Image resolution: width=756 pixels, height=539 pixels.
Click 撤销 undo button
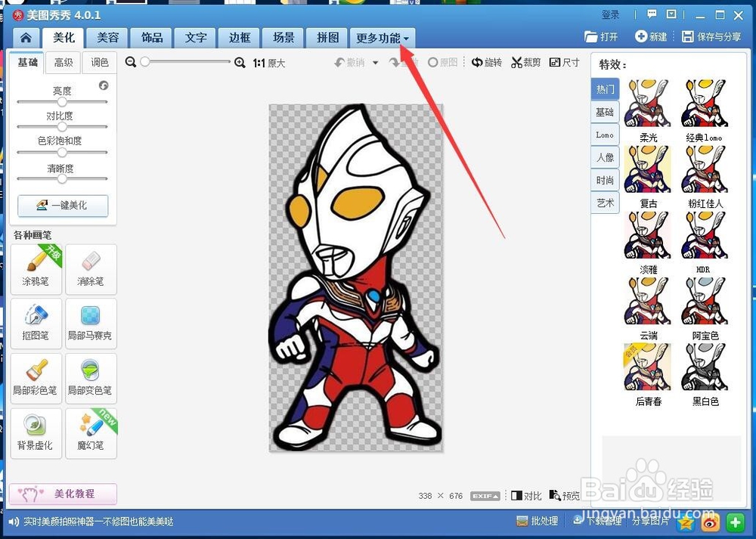(349, 62)
